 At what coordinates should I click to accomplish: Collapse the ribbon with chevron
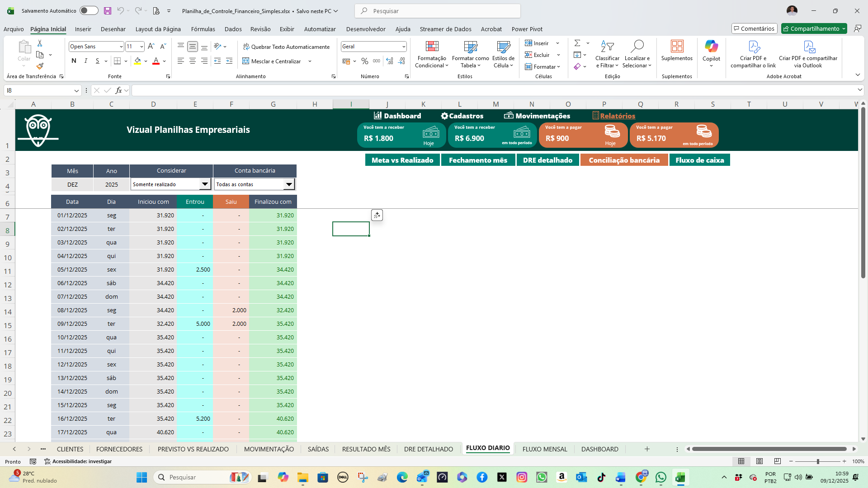pyautogui.click(x=858, y=75)
